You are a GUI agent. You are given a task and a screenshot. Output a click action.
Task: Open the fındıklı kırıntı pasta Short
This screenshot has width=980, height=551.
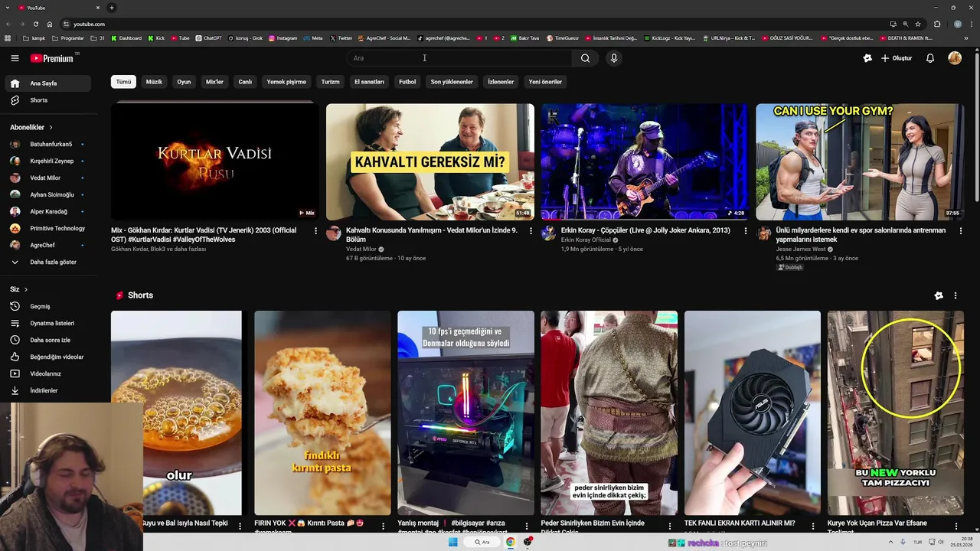click(x=322, y=412)
